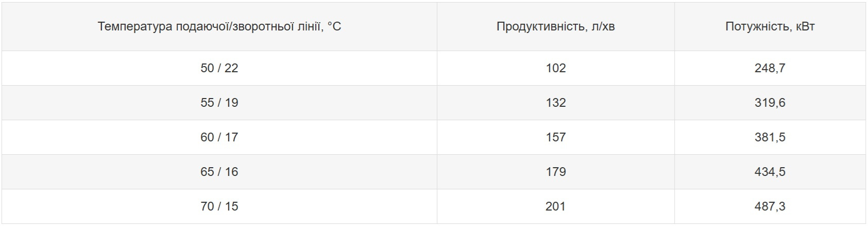Select the 65 / 16 temperature cell
The image size is (868, 226).
(x=219, y=172)
